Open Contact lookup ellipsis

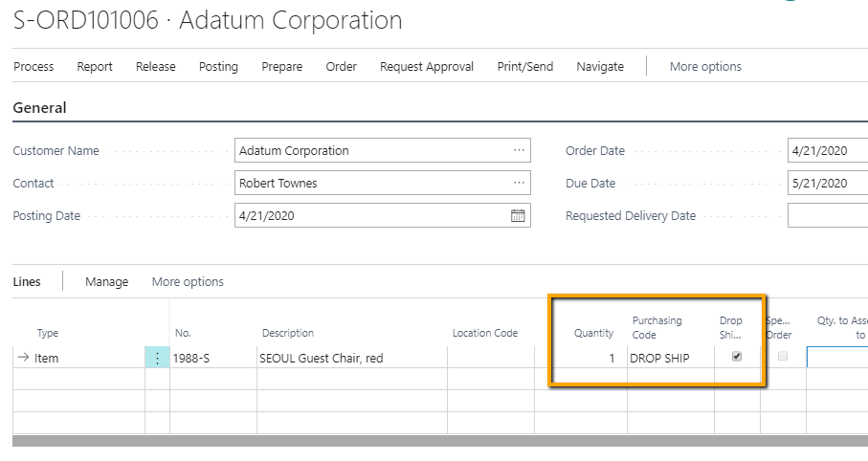pyautogui.click(x=519, y=184)
